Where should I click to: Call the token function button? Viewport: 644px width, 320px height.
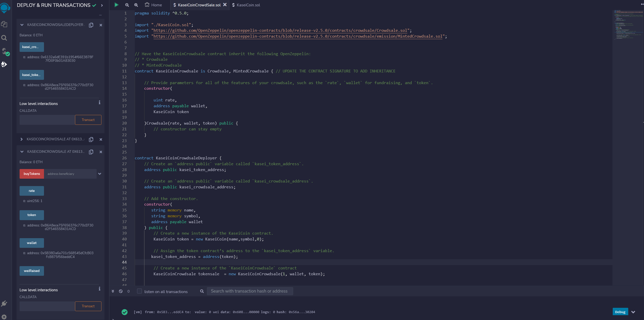click(x=32, y=215)
